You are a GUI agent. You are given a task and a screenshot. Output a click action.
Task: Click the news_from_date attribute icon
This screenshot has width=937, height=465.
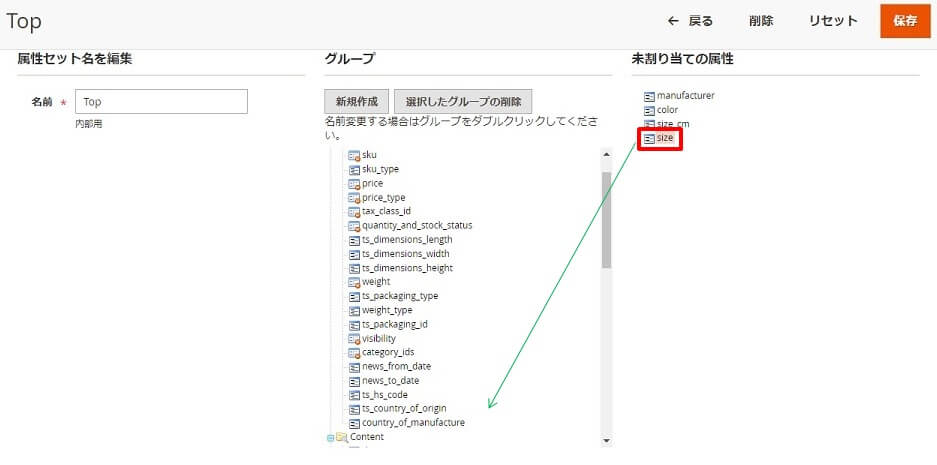click(354, 367)
